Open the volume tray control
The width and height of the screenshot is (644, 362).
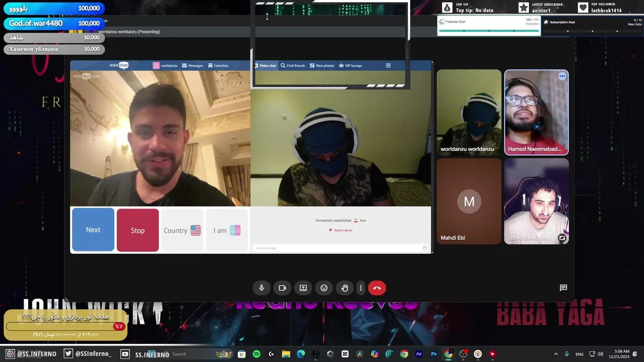click(600, 354)
